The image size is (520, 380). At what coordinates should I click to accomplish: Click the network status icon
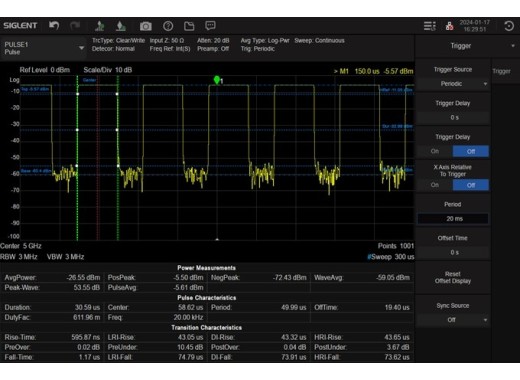click(x=449, y=26)
